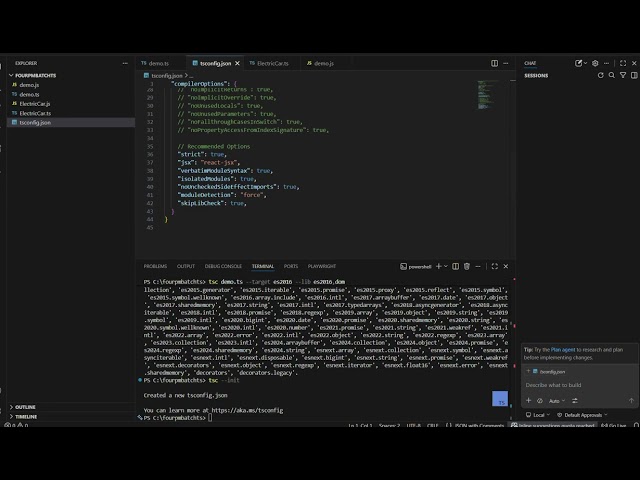Screen dimensions: 640x480
Task: Click JSON with Comments language mode
Action: coord(479,425)
